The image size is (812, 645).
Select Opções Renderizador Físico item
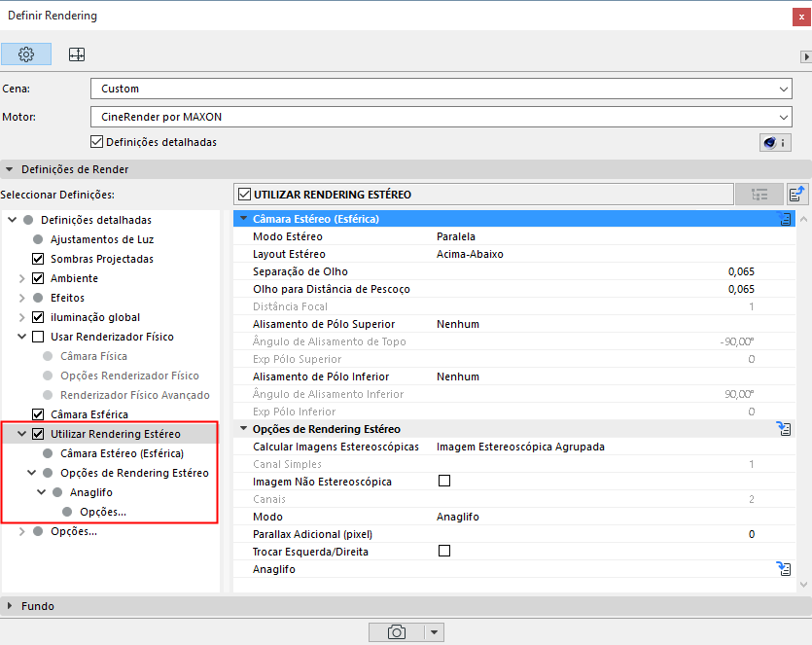pos(129,376)
